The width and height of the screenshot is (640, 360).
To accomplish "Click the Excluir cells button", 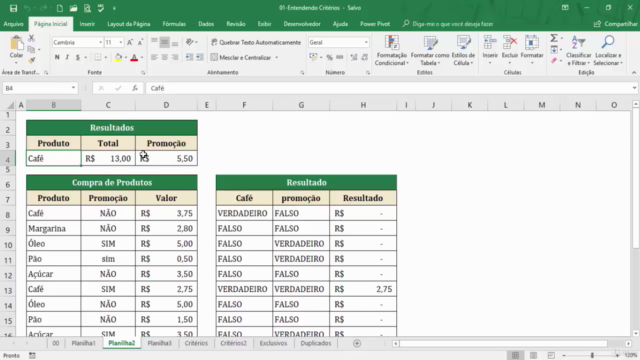I will (x=510, y=51).
